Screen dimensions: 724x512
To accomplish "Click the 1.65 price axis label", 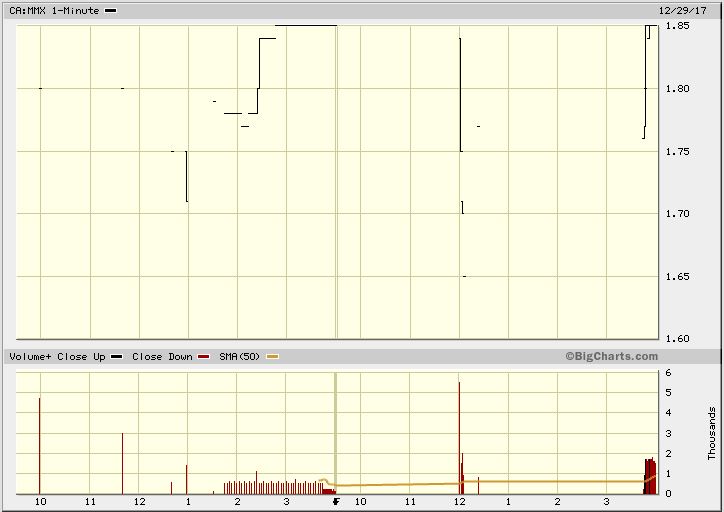I will coord(678,276).
